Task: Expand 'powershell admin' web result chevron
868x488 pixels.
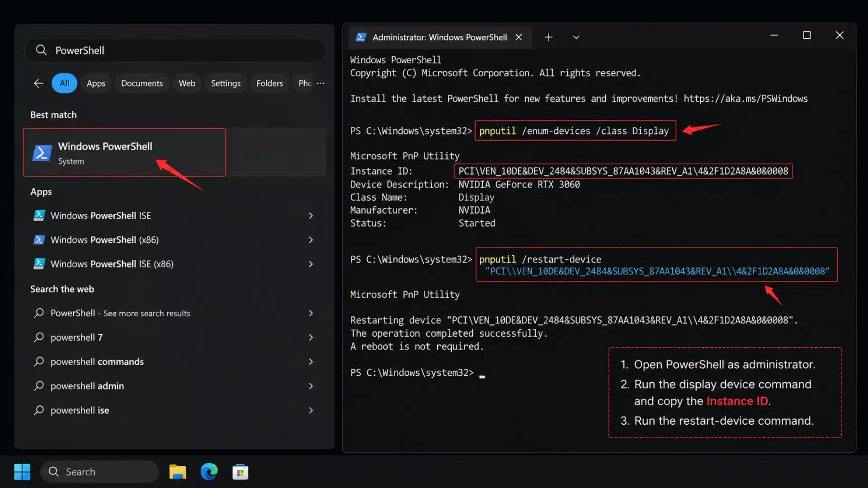Action: pos(311,386)
